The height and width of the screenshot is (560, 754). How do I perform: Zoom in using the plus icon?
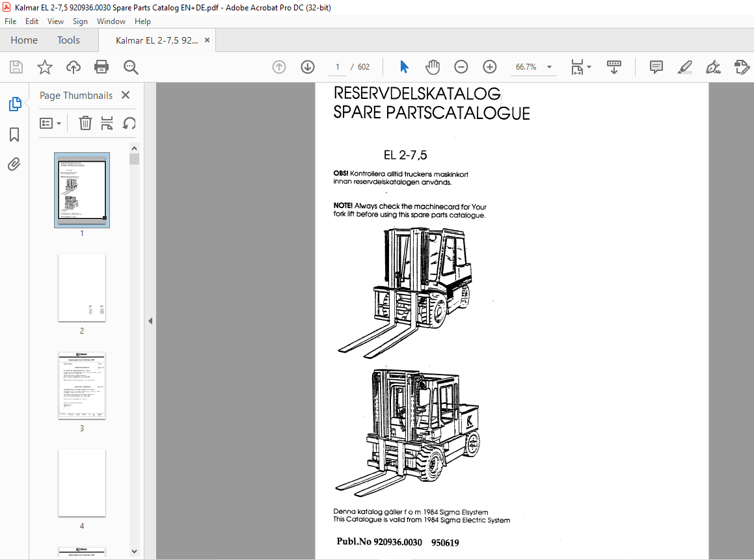[489, 66]
